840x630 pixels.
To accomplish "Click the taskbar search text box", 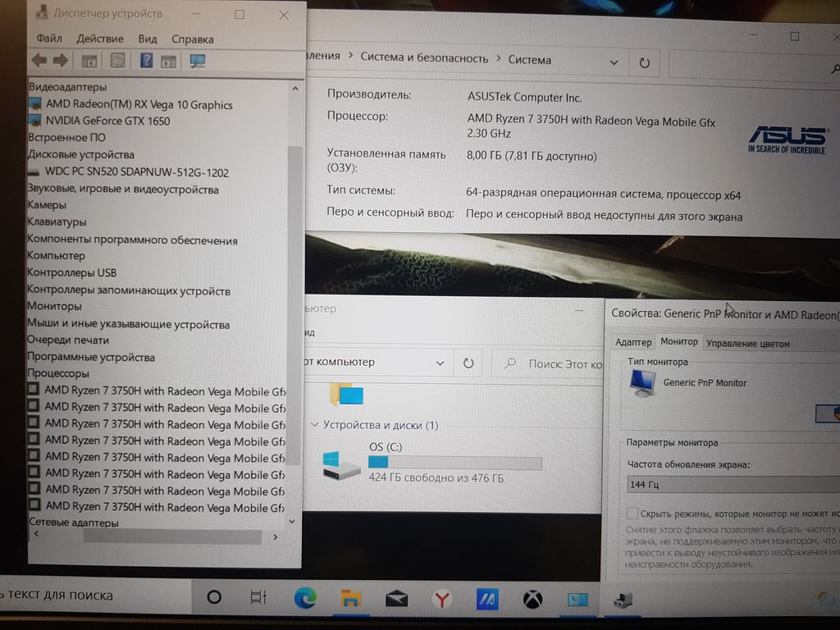I will pos(94,596).
